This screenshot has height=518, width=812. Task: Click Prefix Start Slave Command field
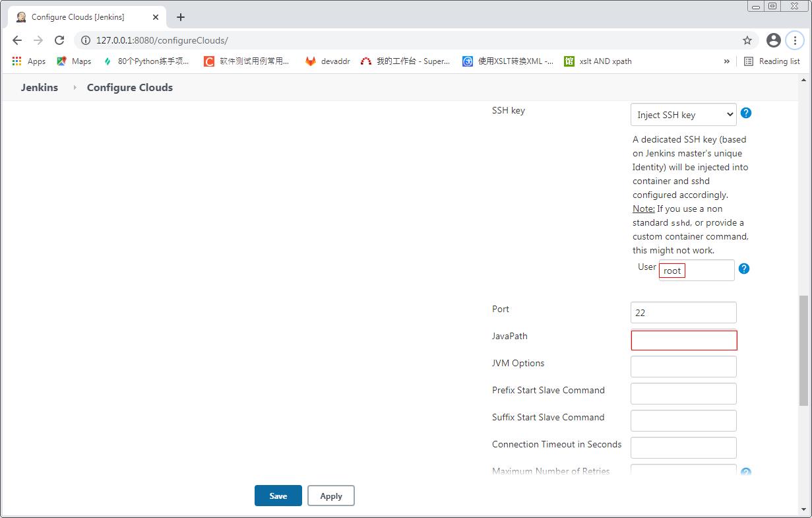[x=683, y=394]
